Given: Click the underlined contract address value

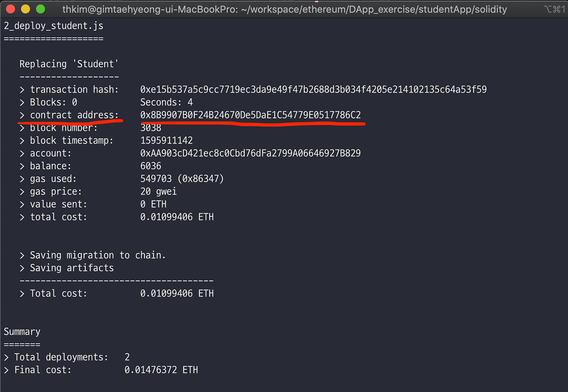Looking at the screenshot, I should tap(250, 115).
